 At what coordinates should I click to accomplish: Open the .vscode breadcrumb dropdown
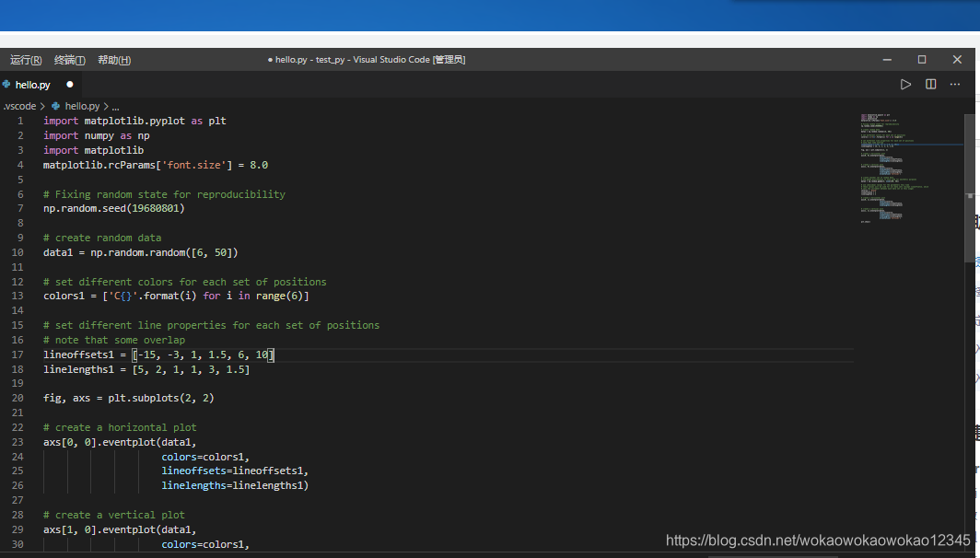point(20,106)
